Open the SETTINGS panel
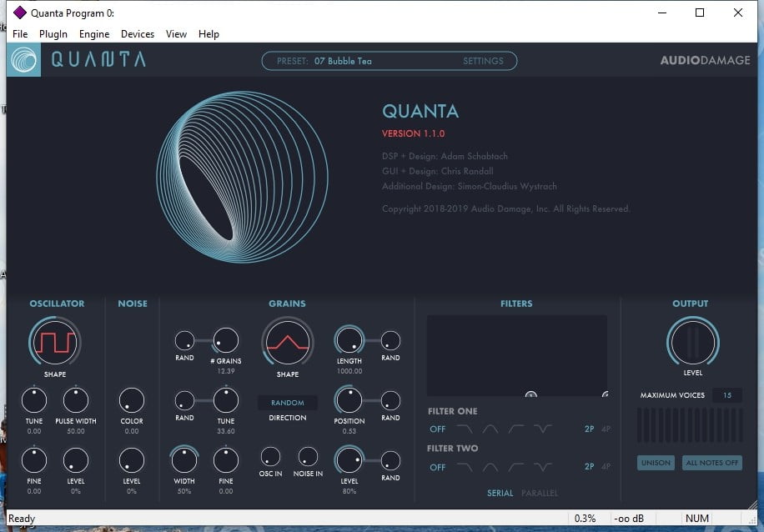Screen dimensions: 764x532 (483, 61)
